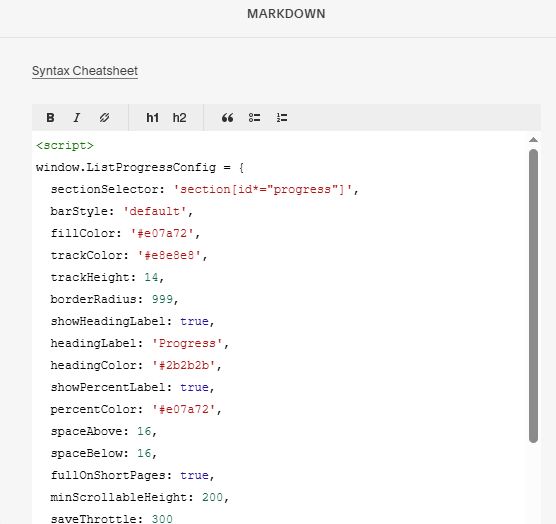This screenshot has height=524, width=556.
Task: Toggle bold formatting in the toolbar
Action: (50, 118)
